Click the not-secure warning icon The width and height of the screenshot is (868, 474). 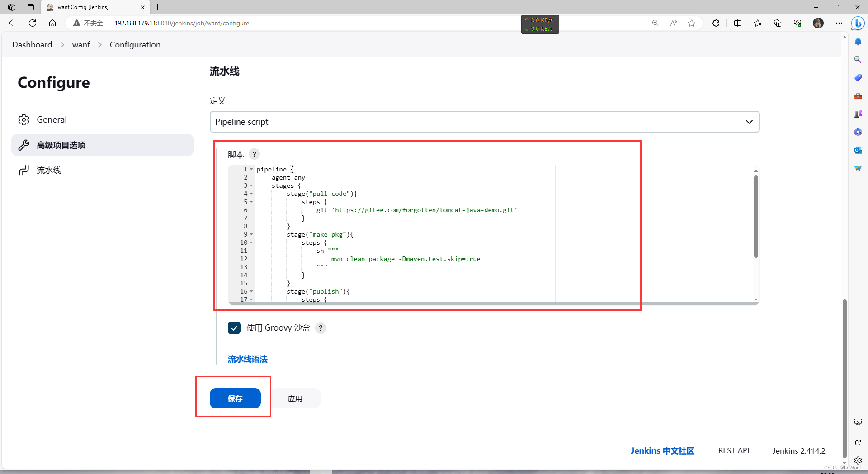point(77,23)
